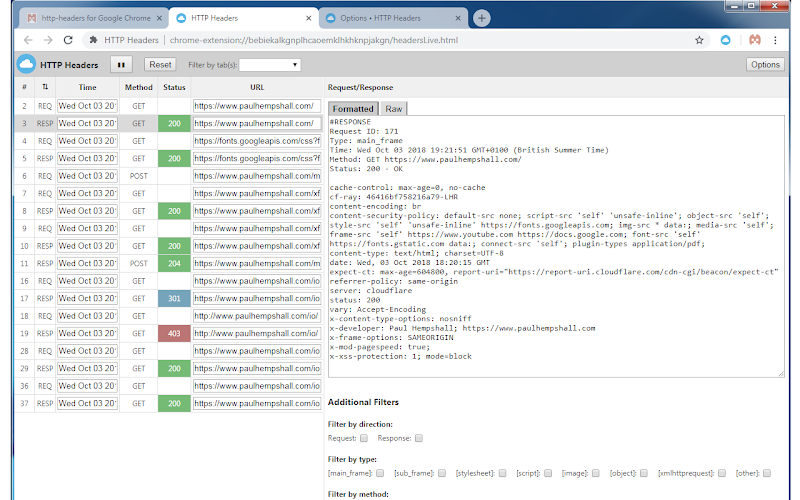The width and height of the screenshot is (800, 500).
Task: Open the Filter by tab(s) dropdown
Action: pos(270,65)
